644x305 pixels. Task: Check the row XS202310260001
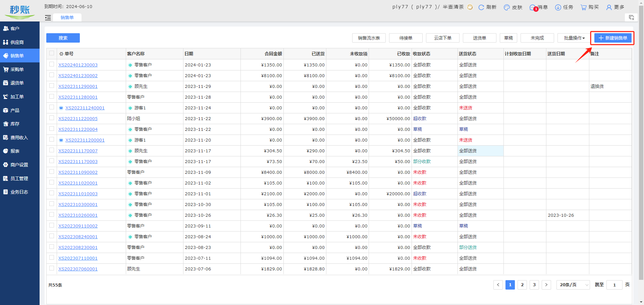pos(52,214)
